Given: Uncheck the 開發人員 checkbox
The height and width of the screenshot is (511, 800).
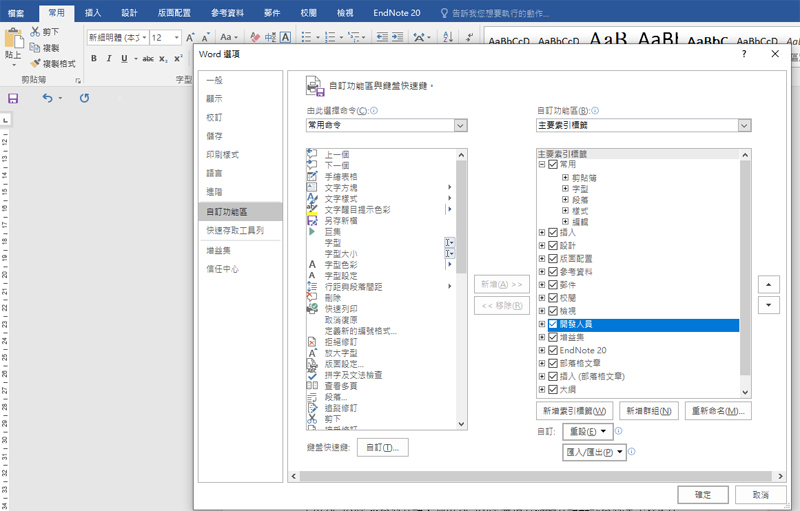Looking at the screenshot, I should tap(553, 324).
